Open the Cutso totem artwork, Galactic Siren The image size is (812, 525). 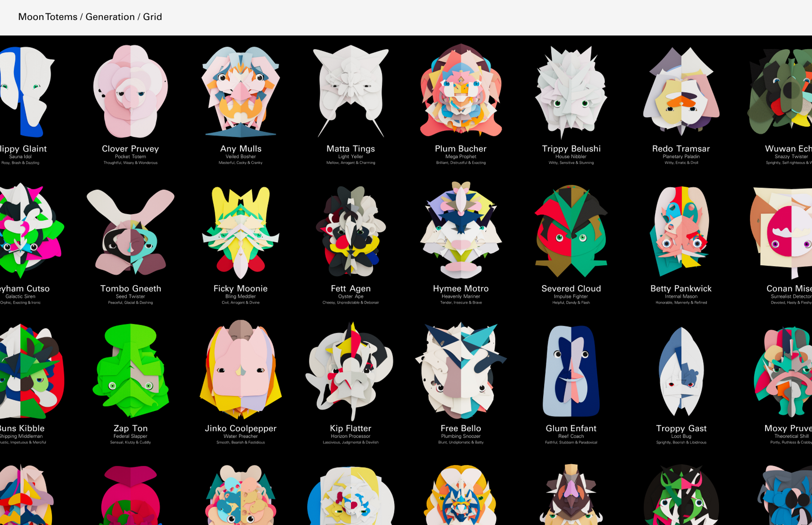32,230
